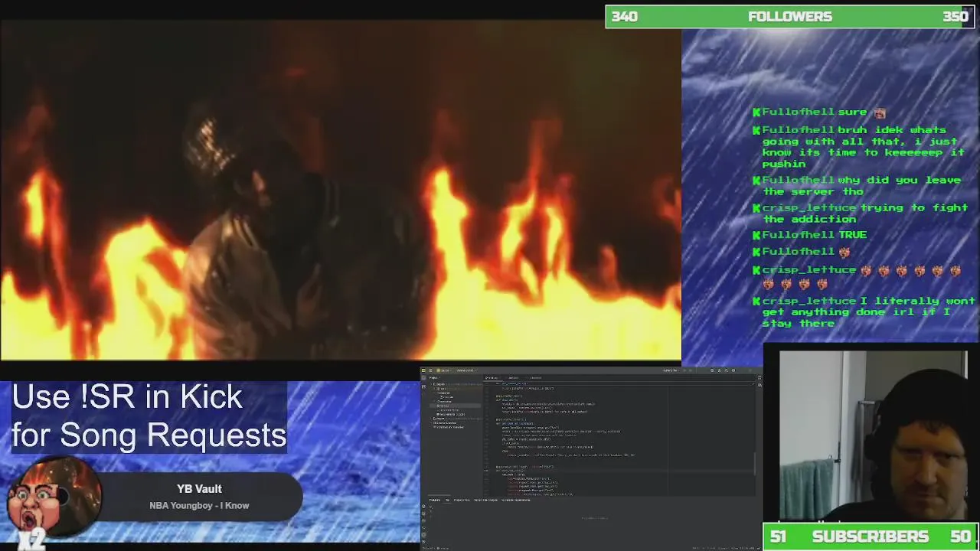
Task: Select Scratches and Consoles in project tree
Action: (448, 427)
